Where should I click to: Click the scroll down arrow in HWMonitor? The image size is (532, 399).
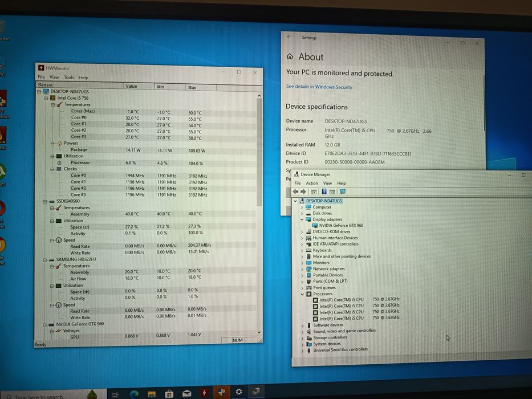(x=259, y=332)
